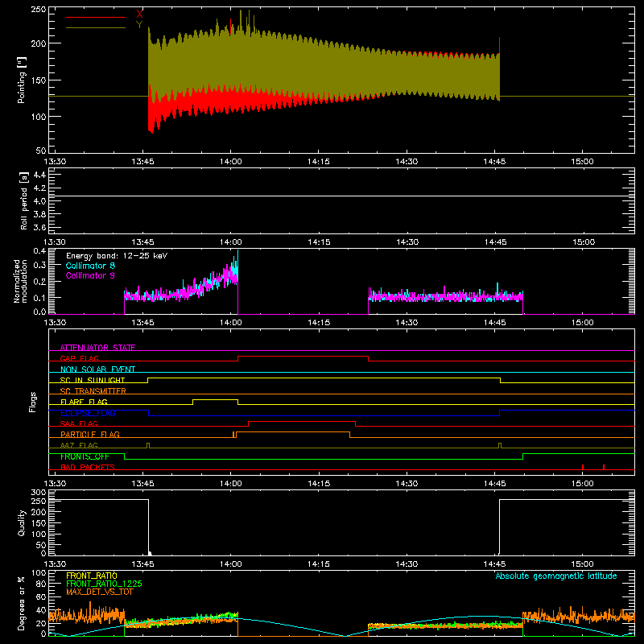Click the 14:15 label under the pointing plot
The image size is (644, 644).
tap(319, 162)
